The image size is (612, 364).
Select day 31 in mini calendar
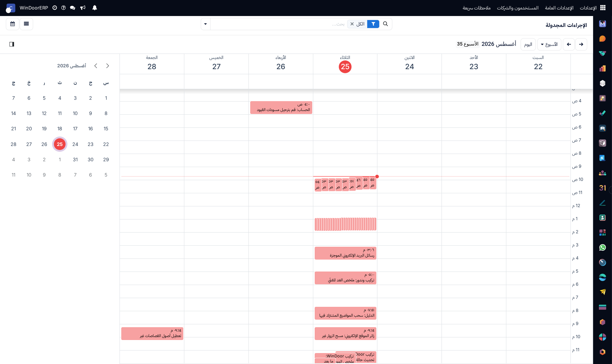pos(75,159)
